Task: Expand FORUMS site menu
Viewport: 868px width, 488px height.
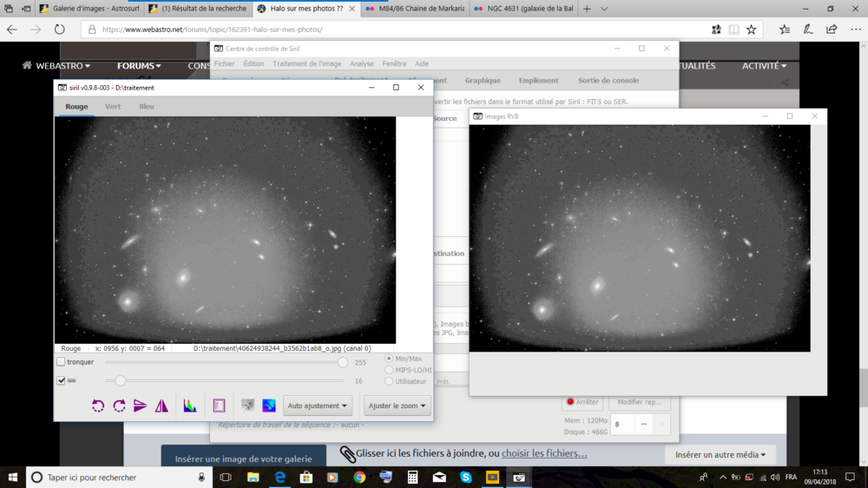Action: [x=139, y=65]
